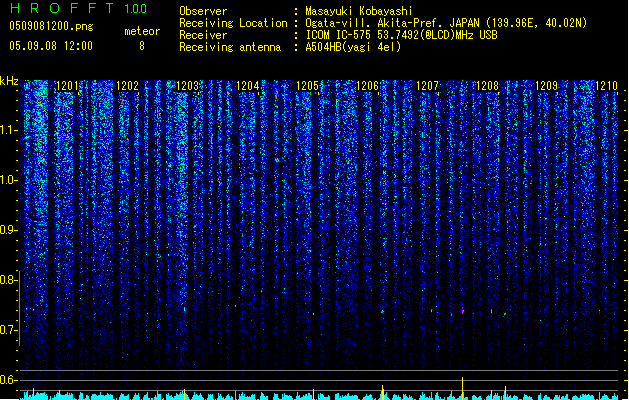Click the 1209 time marker
The height and width of the screenshot is (400, 629).
[546, 86]
